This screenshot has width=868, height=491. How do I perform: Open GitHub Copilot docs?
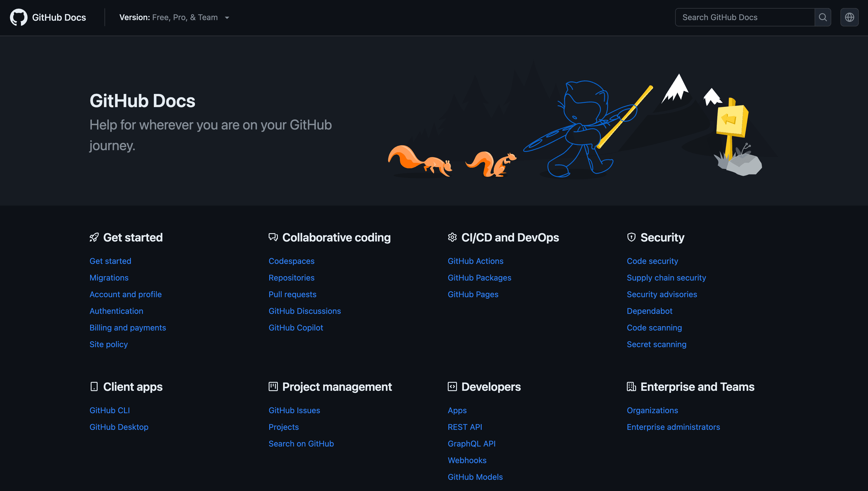point(296,327)
